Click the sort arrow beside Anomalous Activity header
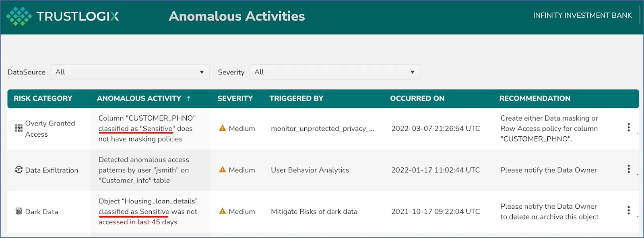This screenshot has width=644, height=238. click(x=189, y=98)
